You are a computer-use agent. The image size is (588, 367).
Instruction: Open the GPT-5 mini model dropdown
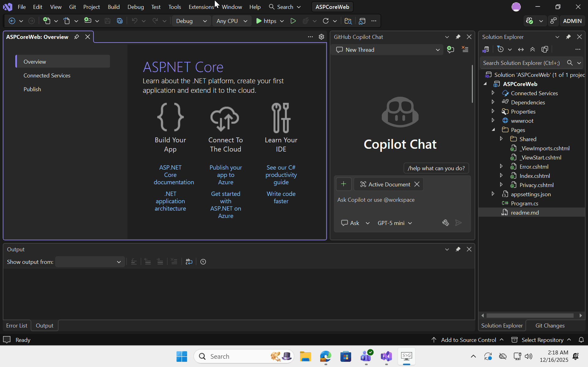point(394,223)
